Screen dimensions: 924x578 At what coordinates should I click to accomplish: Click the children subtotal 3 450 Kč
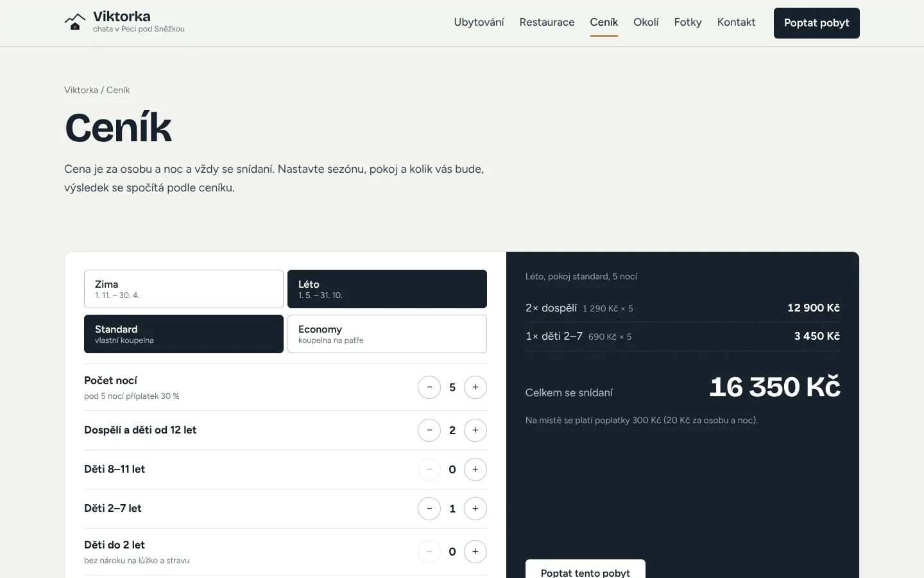pyautogui.click(x=817, y=336)
